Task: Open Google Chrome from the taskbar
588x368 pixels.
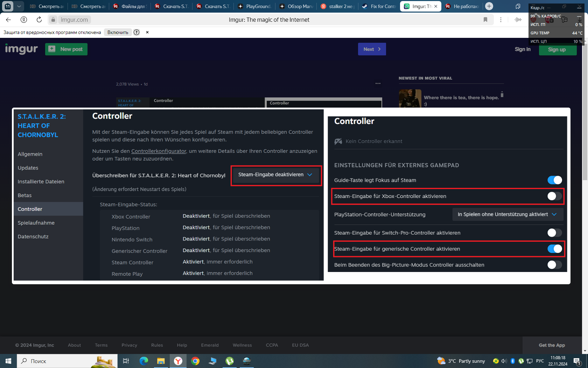Action: (195, 361)
